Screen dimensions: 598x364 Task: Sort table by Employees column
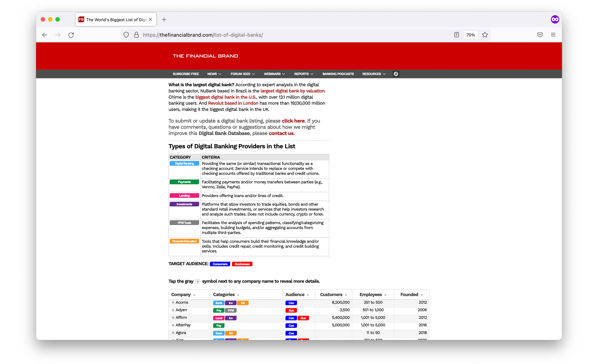click(x=373, y=295)
